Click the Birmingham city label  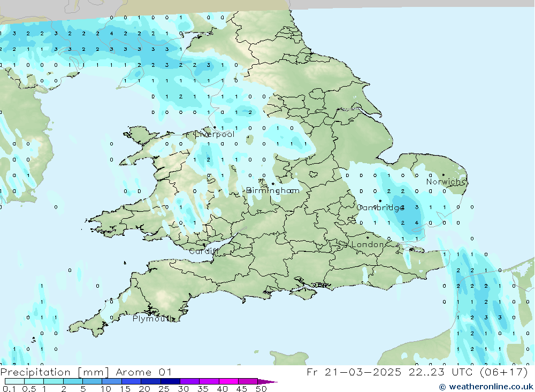point(273,190)
